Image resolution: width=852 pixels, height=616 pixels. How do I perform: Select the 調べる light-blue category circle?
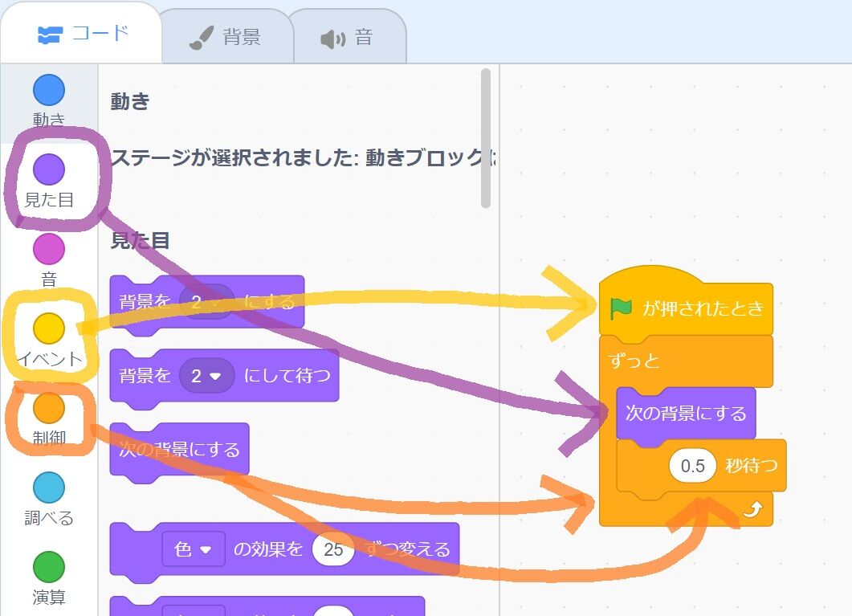point(49,487)
